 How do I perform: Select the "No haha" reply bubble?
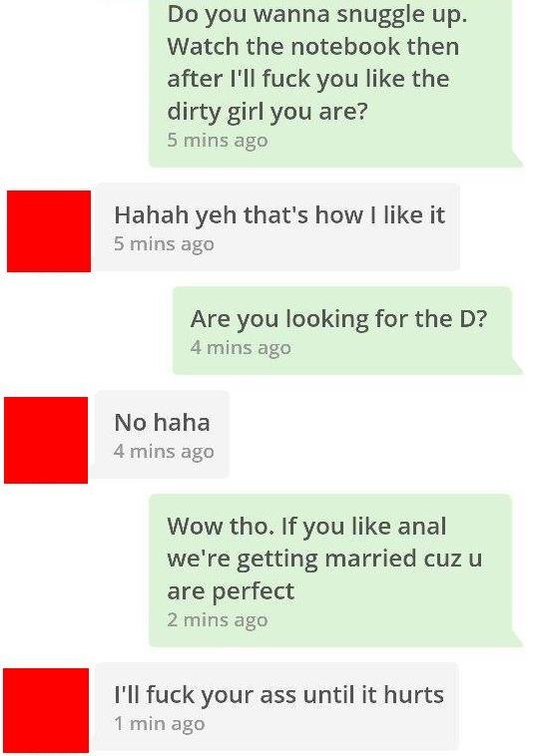(x=162, y=435)
